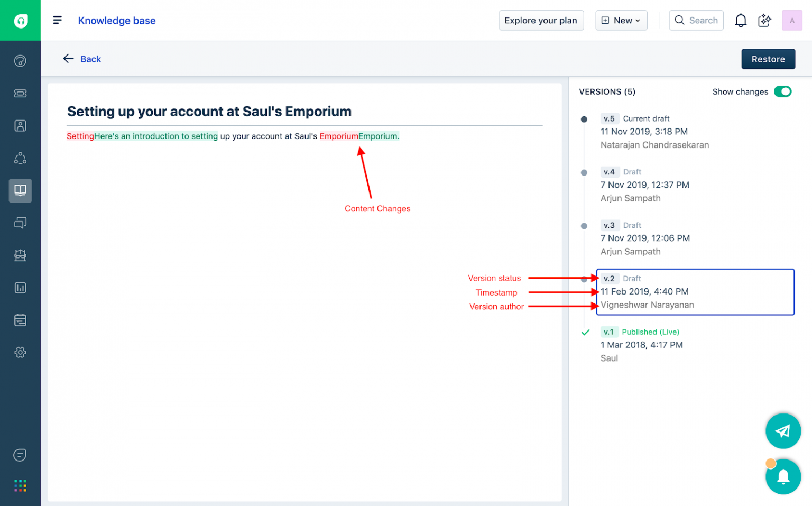Open the Contacts icon in the sidebar
Viewport: 812px width, 506px height.
tap(20, 125)
